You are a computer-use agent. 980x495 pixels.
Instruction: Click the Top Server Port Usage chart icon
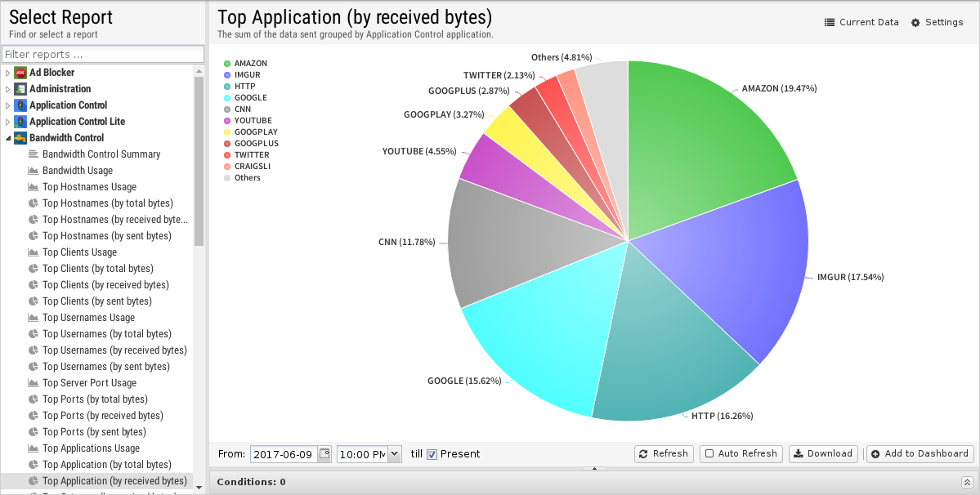pyautogui.click(x=34, y=382)
